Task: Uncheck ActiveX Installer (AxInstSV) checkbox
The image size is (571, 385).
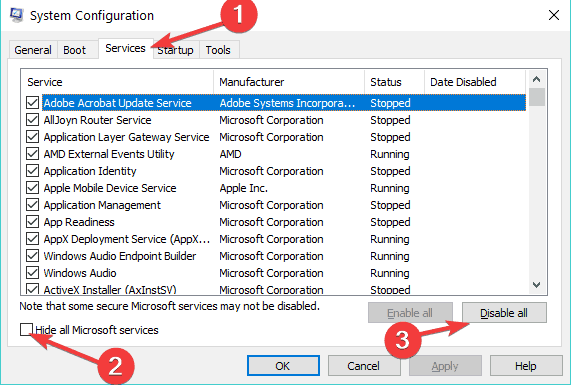Action: click(32, 289)
